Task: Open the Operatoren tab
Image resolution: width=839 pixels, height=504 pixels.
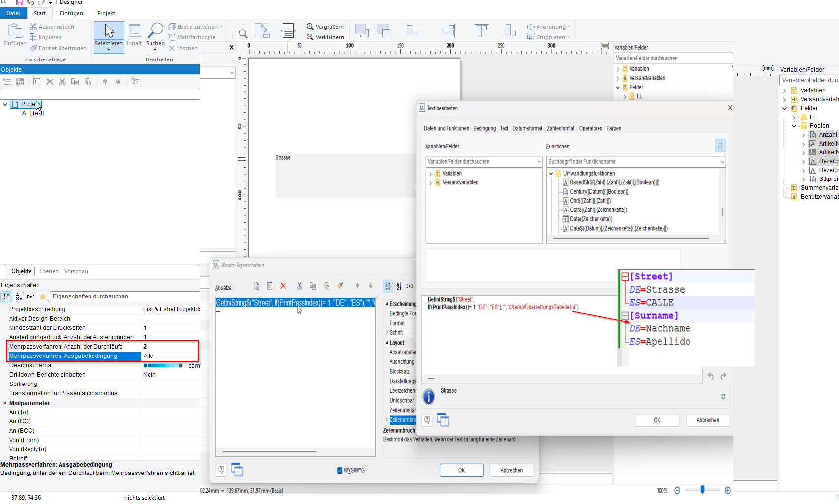Action: (591, 128)
